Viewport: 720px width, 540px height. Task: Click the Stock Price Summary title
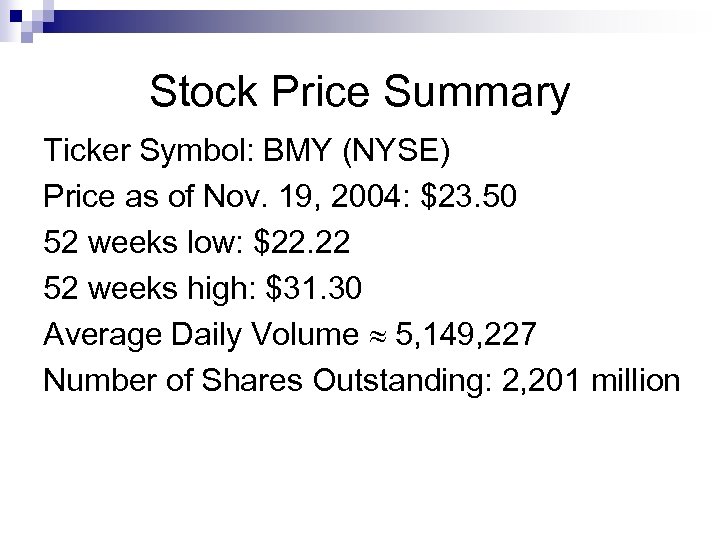(x=359, y=93)
